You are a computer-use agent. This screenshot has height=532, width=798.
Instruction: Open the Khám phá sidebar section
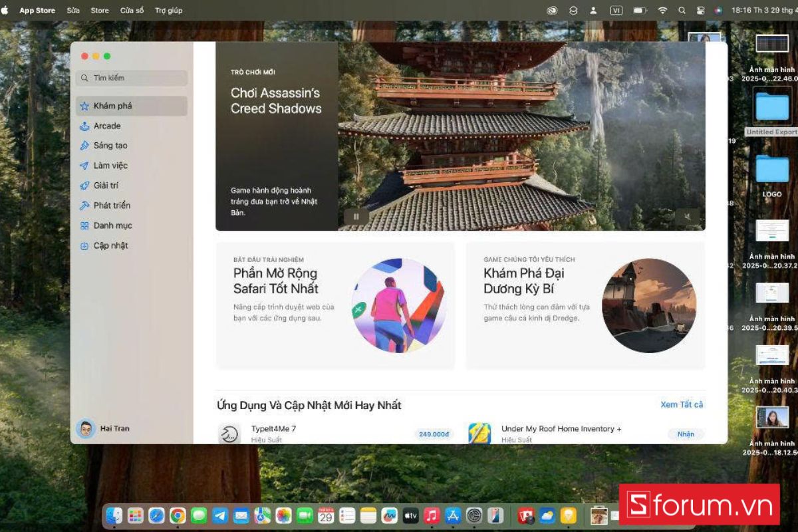click(x=132, y=106)
